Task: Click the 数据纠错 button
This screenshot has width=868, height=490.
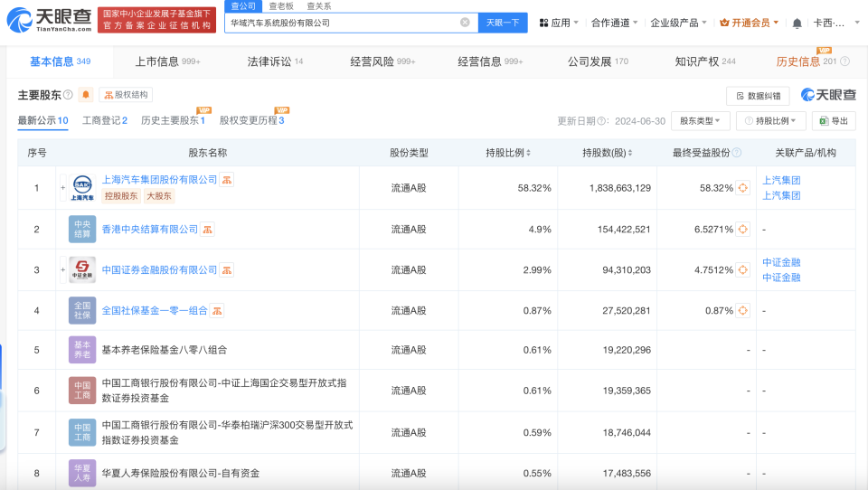Action: coord(759,96)
